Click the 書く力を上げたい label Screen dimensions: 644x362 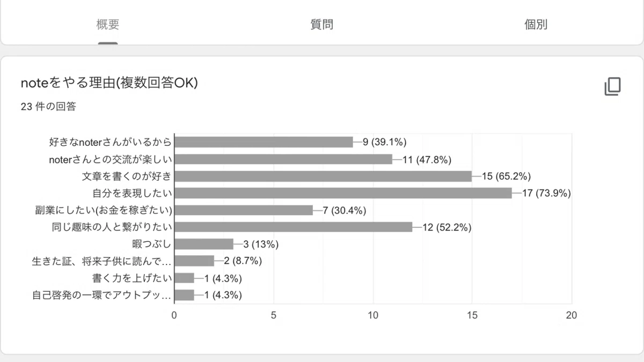tap(132, 278)
